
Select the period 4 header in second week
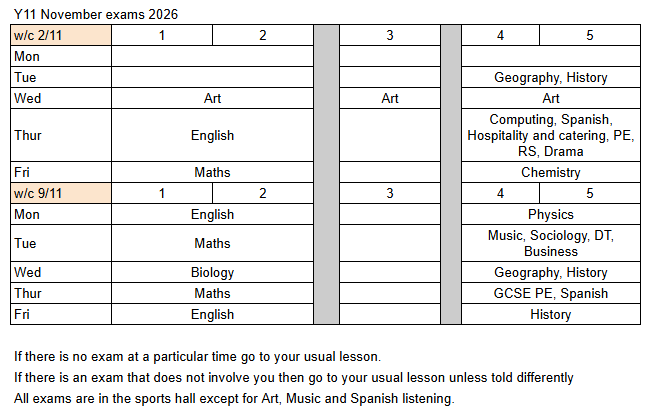[500, 193]
